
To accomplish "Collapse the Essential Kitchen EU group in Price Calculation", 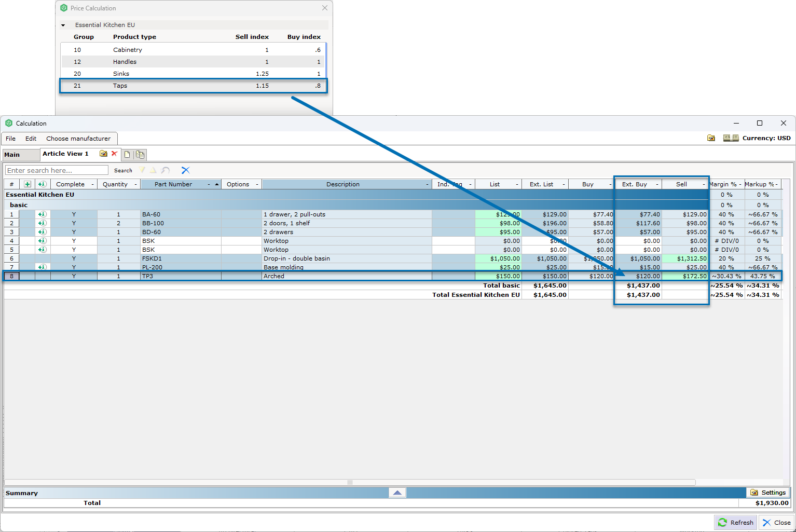I will tap(63, 24).
